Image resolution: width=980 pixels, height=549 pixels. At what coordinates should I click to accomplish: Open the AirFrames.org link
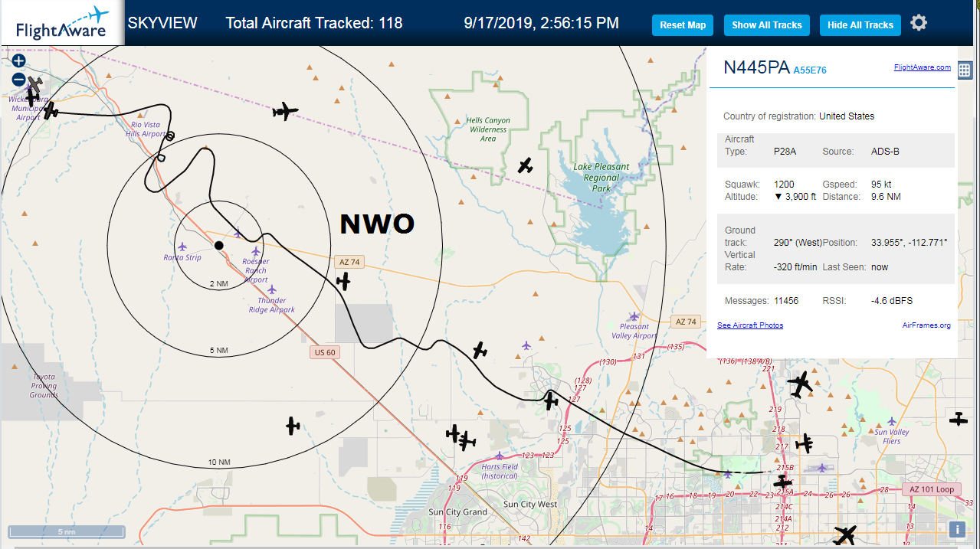click(x=926, y=325)
